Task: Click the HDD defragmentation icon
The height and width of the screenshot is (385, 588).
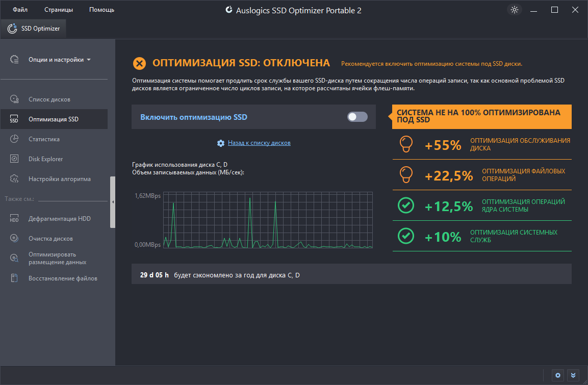Action: [x=14, y=219]
